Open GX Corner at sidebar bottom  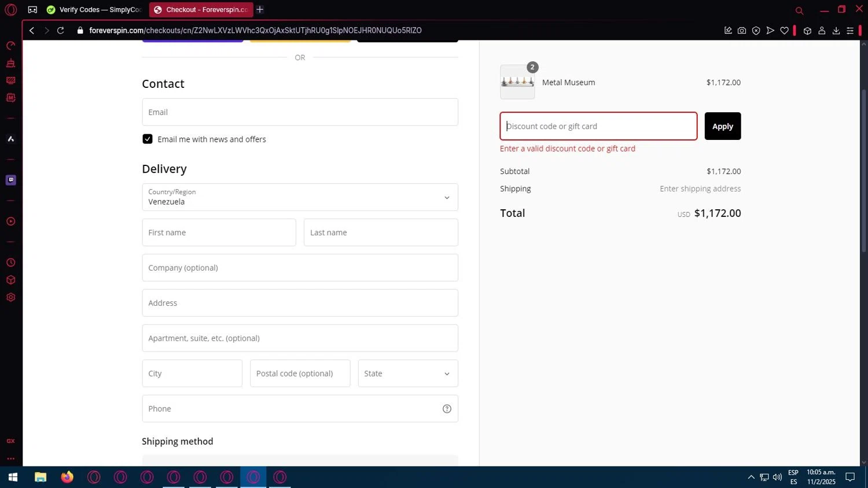pos(10,441)
